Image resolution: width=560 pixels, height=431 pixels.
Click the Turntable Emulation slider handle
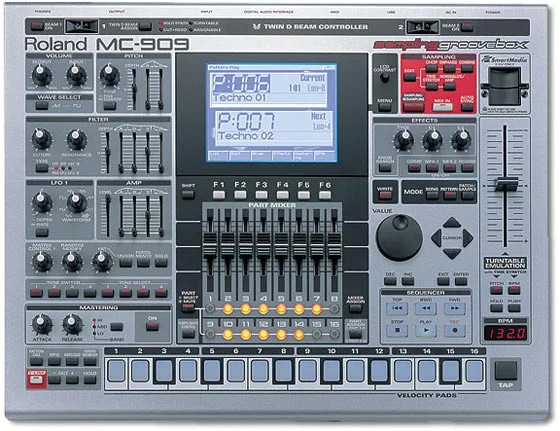pyautogui.click(x=506, y=184)
